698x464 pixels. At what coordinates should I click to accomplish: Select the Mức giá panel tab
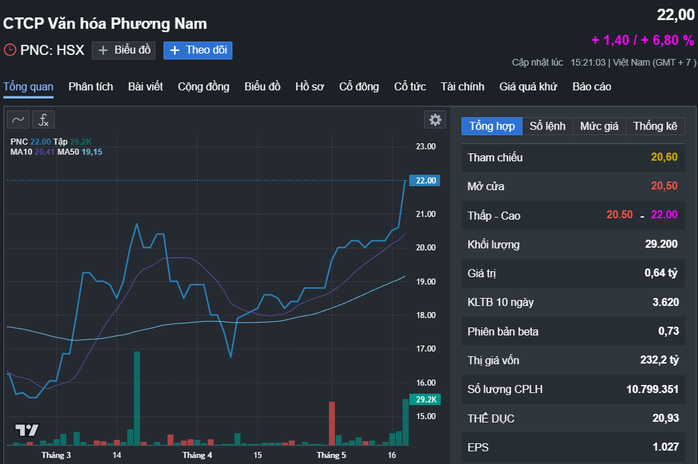pos(599,126)
